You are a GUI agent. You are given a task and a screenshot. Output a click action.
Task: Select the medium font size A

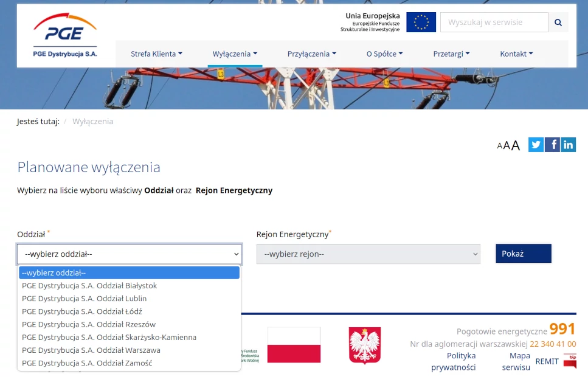(x=507, y=145)
